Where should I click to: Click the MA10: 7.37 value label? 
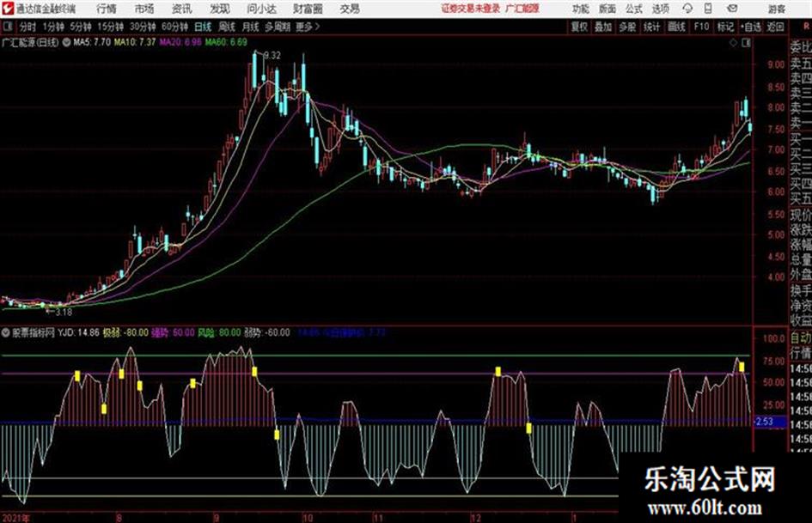pos(135,42)
